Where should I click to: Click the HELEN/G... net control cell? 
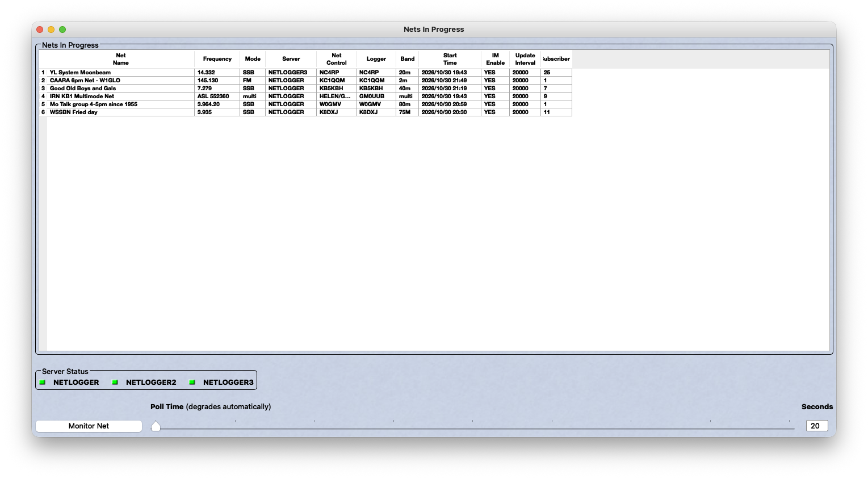tap(337, 96)
